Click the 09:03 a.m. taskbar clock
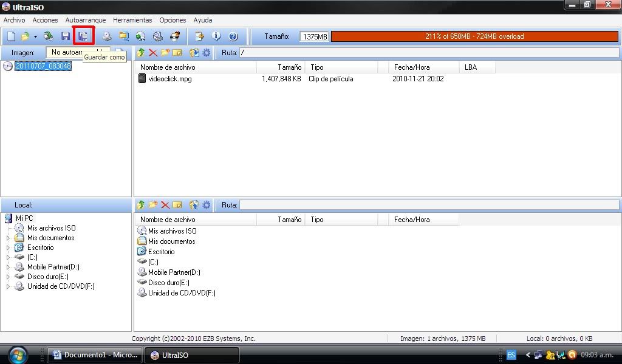This screenshot has width=622, height=364. point(597,355)
